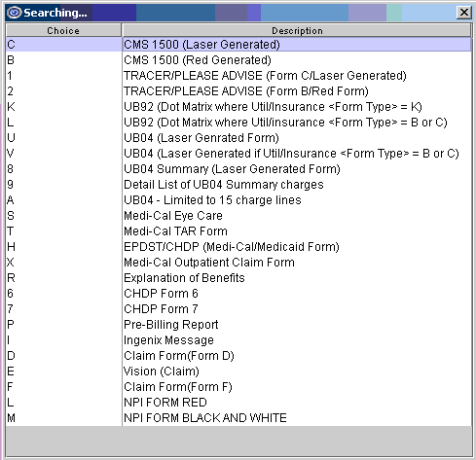The width and height of the screenshot is (476, 460).
Task: Choose TRACER/PLEASE ADVISE Form B/Red Form
Action: click(238, 91)
